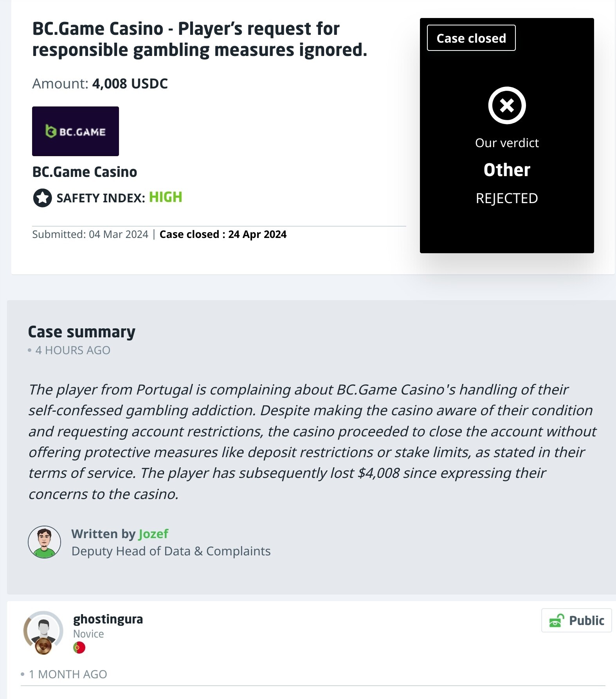Click the rejected verdict X circle icon

507,105
